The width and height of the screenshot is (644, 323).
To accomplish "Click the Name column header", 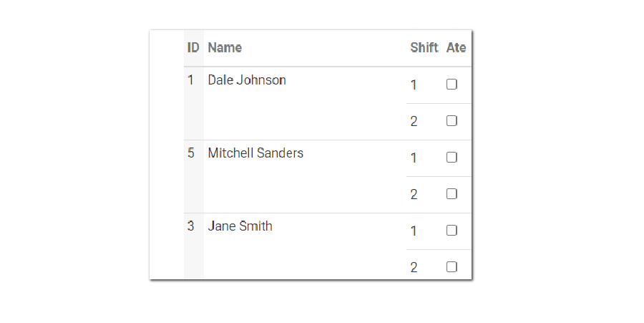I will pyautogui.click(x=225, y=48).
